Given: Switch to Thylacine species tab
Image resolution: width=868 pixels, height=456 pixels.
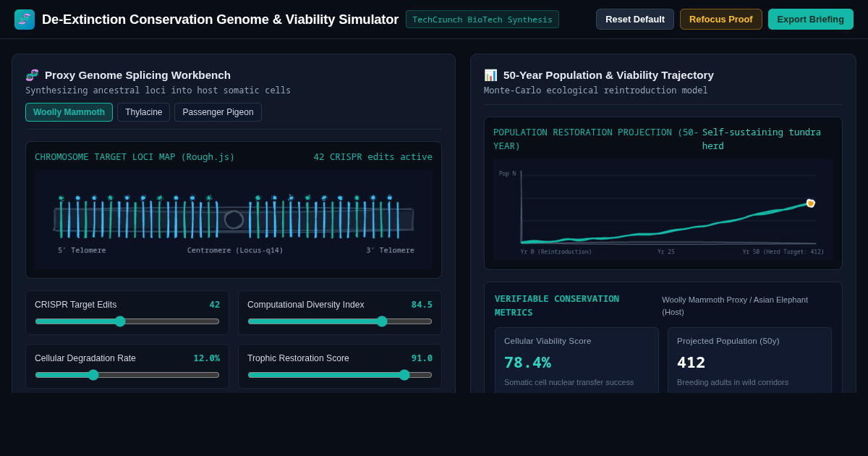Looking at the screenshot, I should [144, 112].
